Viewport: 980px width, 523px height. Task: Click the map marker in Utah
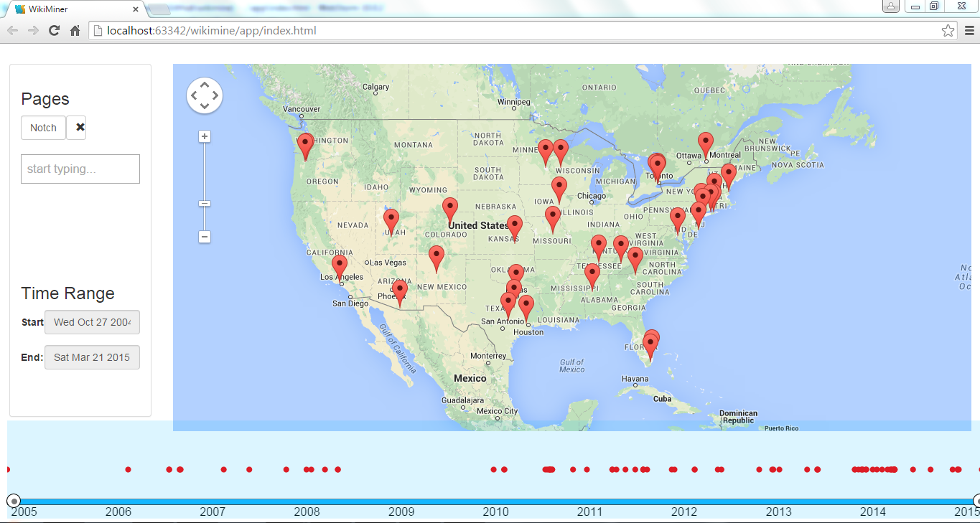pyautogui.click(x=391, y=223)
